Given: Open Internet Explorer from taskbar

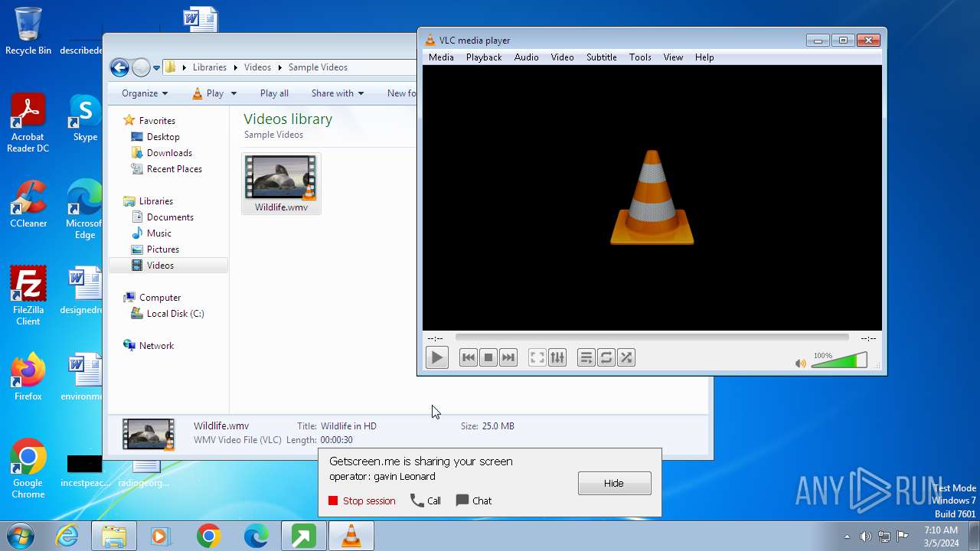Looking at the screenshot, I should pyautogui.click(x=67, y=536).
